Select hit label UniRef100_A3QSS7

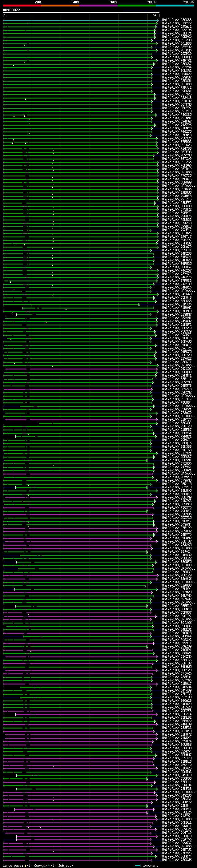point(177,64)
